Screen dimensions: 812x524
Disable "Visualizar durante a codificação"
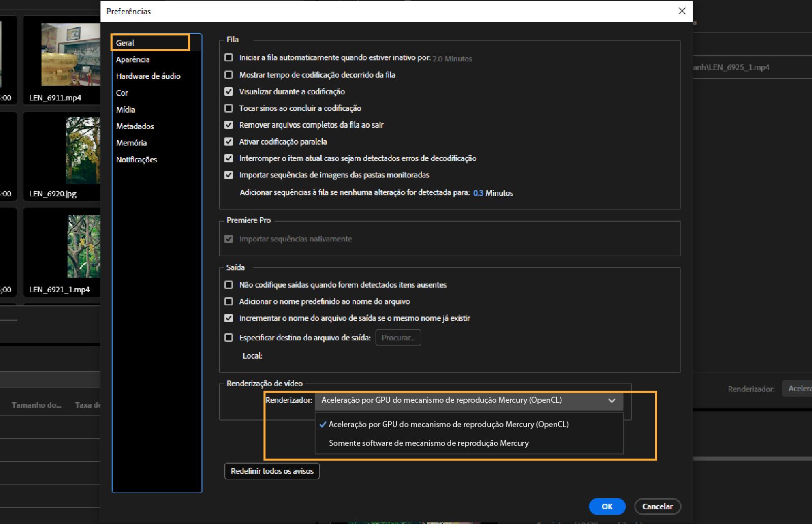(229, 91)
